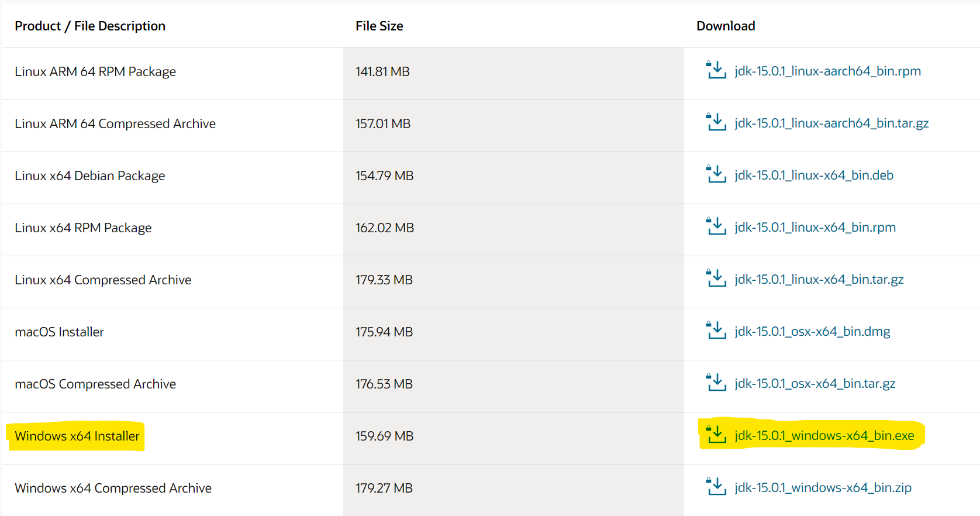980x516 pixels.
Task: Download jdk-15.0.1_linux-x64_bin.deb package link
Action: tap(814, 176)
